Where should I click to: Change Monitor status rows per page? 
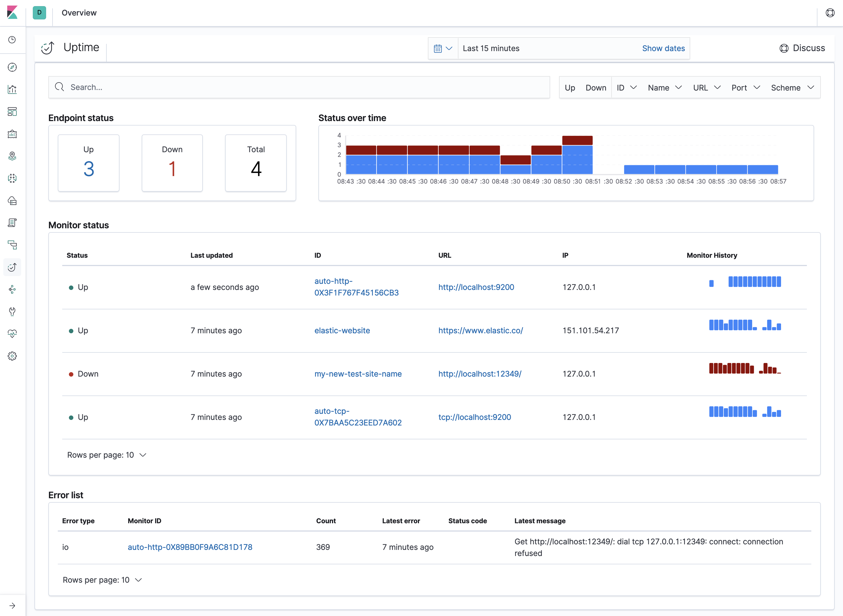click(107, 455)
